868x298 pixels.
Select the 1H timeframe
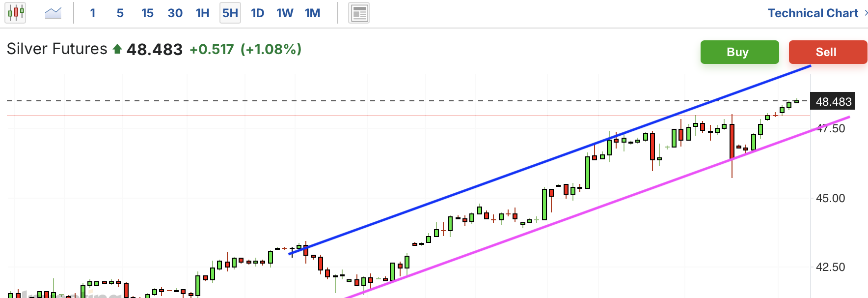(203, 13)
